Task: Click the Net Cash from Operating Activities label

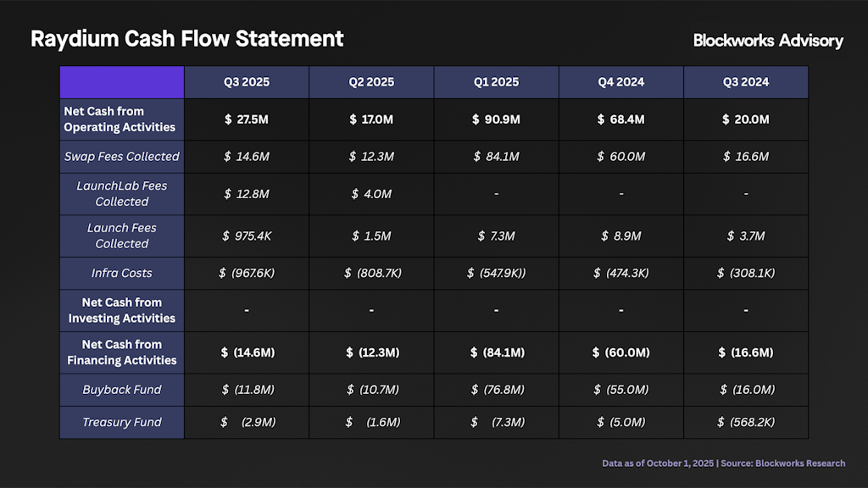Action: click(120, 119)
